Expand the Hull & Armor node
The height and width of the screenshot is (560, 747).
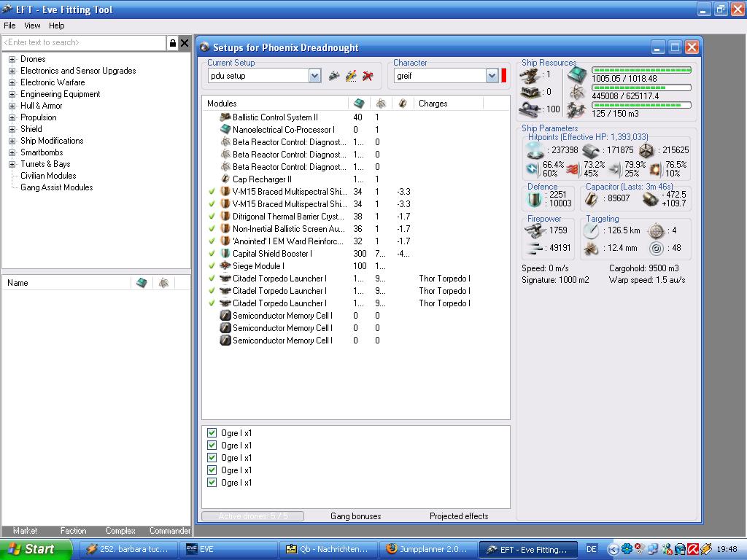click(x=12, y=106)
